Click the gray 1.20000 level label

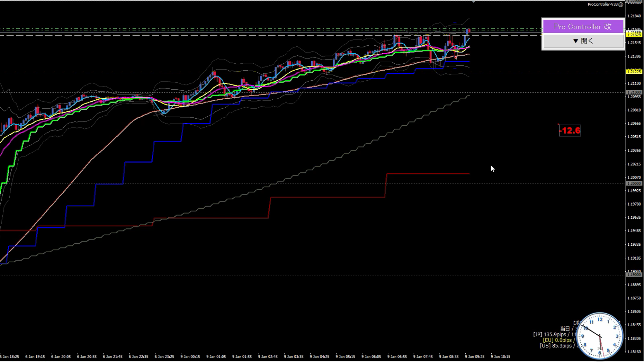coord(634,184)
